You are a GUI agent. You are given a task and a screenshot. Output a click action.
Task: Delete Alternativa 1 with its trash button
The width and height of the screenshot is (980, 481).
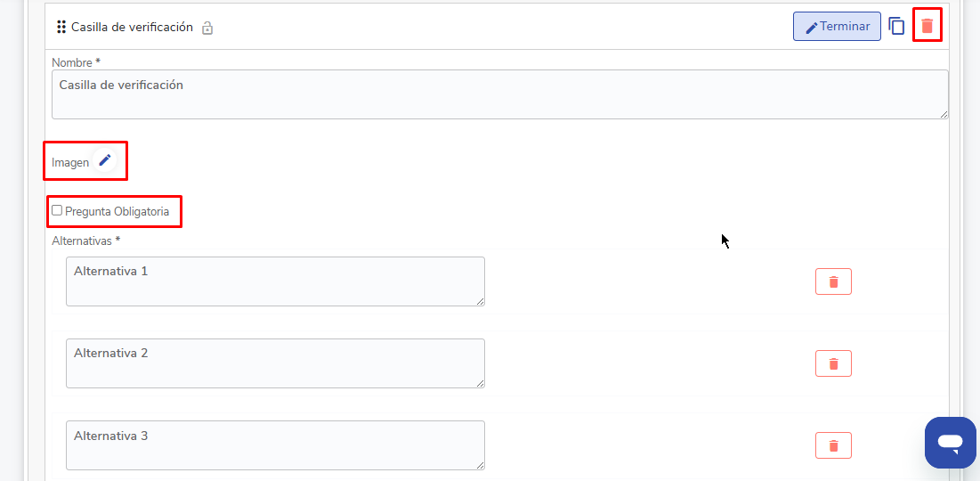coord(833,281)
